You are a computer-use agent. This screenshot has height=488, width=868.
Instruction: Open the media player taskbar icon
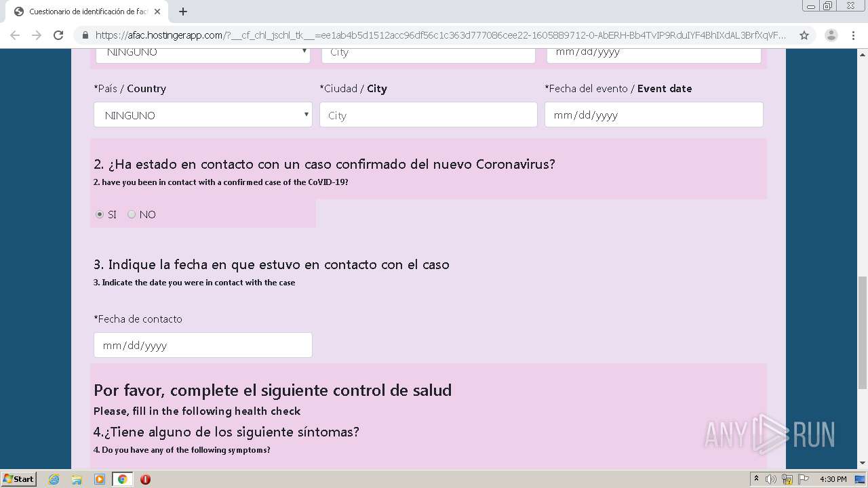100,479
